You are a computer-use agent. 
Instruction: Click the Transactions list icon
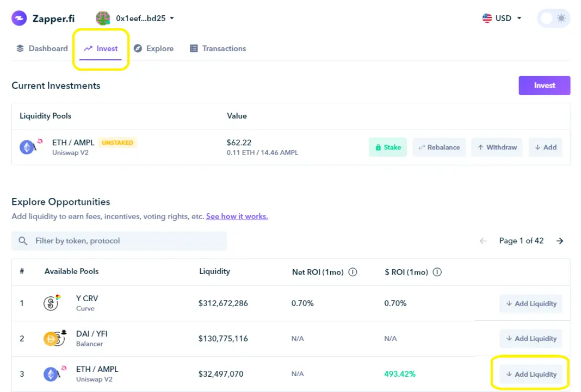point(194,48)
